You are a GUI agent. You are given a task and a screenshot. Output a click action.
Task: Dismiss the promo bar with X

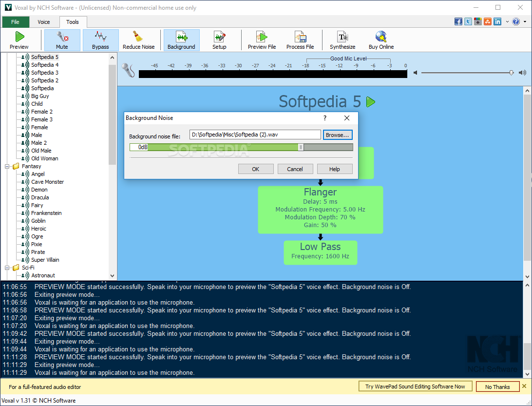click(x=525, y=387)
